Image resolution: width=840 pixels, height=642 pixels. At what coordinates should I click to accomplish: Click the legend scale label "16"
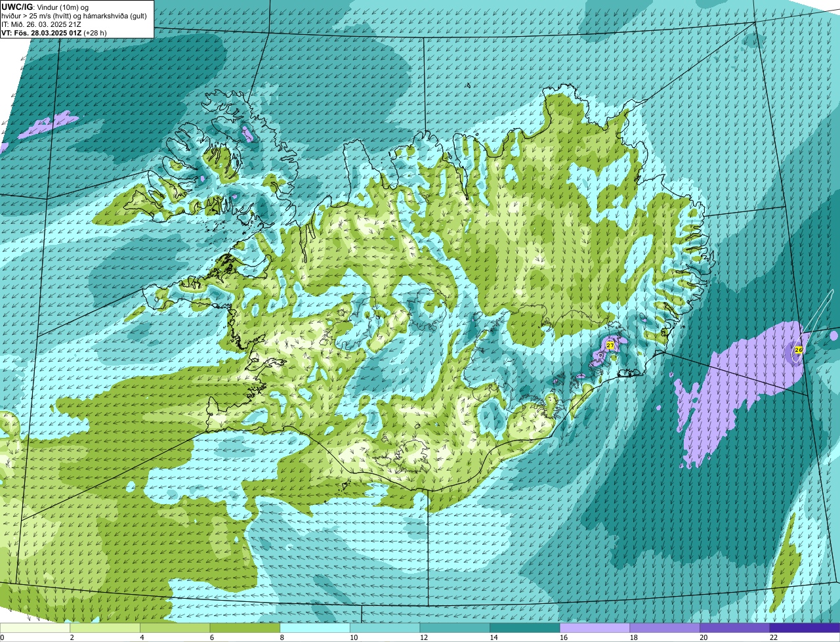[564, 637]
